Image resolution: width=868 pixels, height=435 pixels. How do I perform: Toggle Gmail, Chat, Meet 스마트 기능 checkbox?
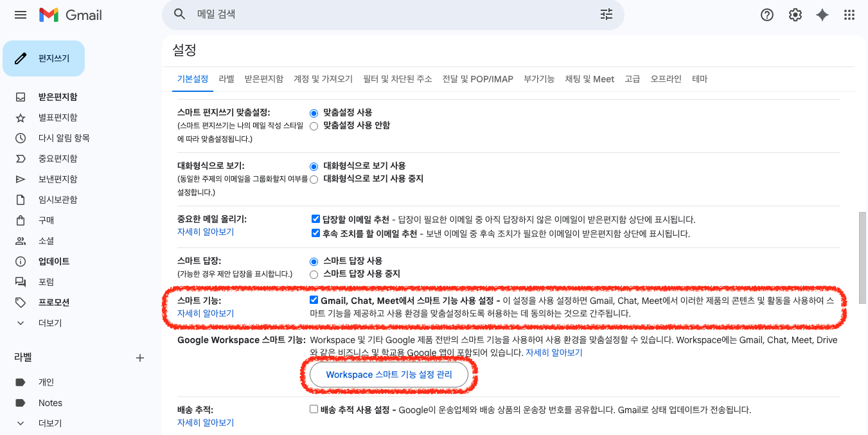coord(314,300)
